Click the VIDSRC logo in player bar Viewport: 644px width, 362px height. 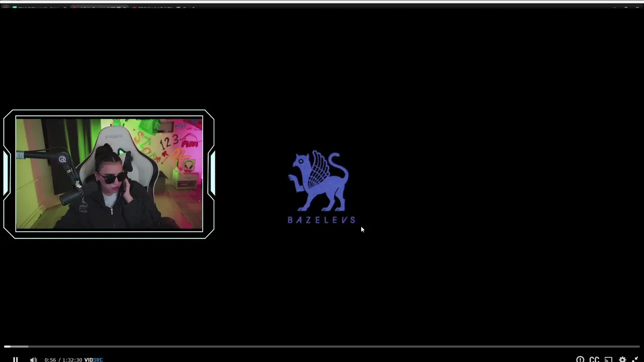coord(94,359)
